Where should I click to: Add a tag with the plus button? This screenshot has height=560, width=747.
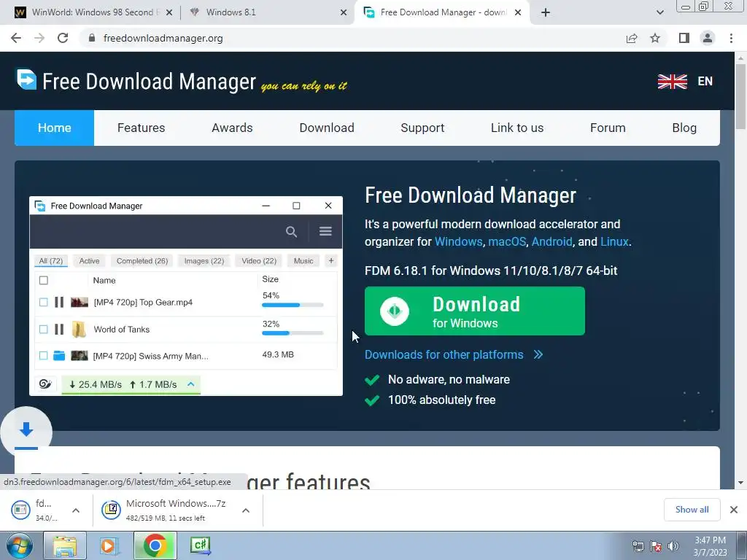point(331,260)
